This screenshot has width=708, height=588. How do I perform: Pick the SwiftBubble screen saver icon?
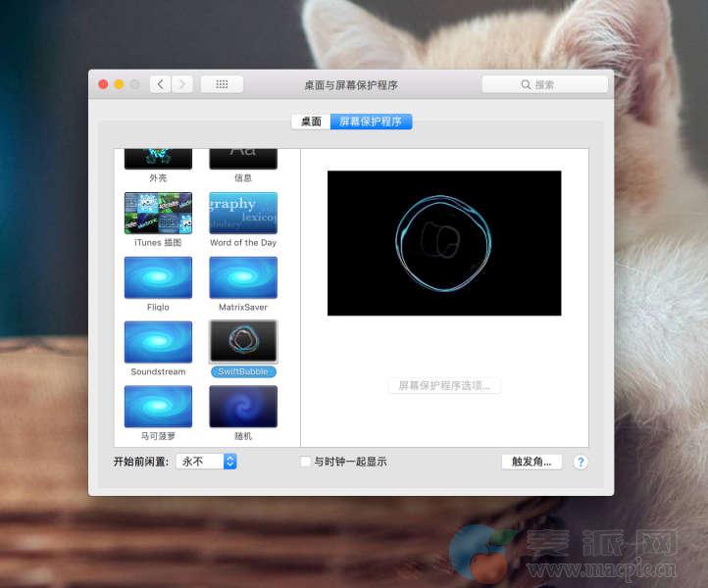coord(243,342)
